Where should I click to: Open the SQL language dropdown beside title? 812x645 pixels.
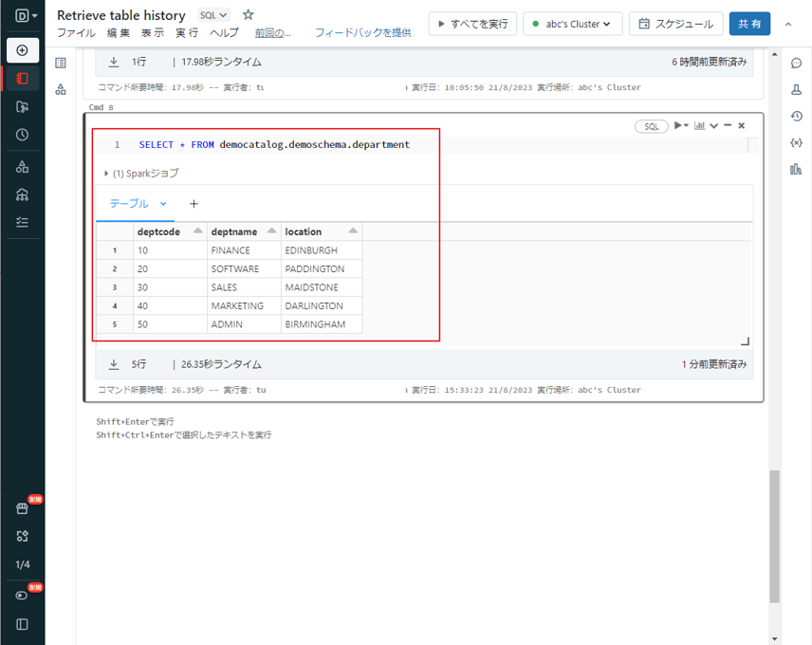(x=213, y=15)
